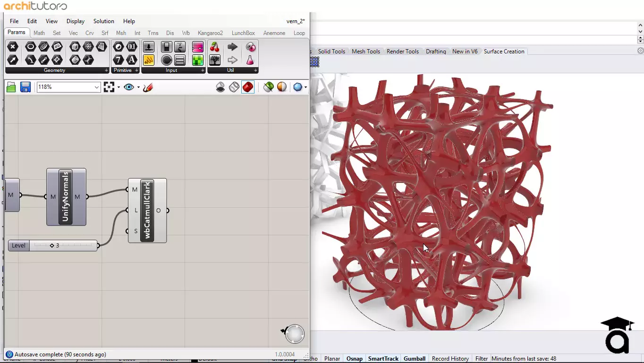The height and width of the screenshot is (363, 644).
Task: Click the S input of wbCatmullClark
Action: (135, 231)
